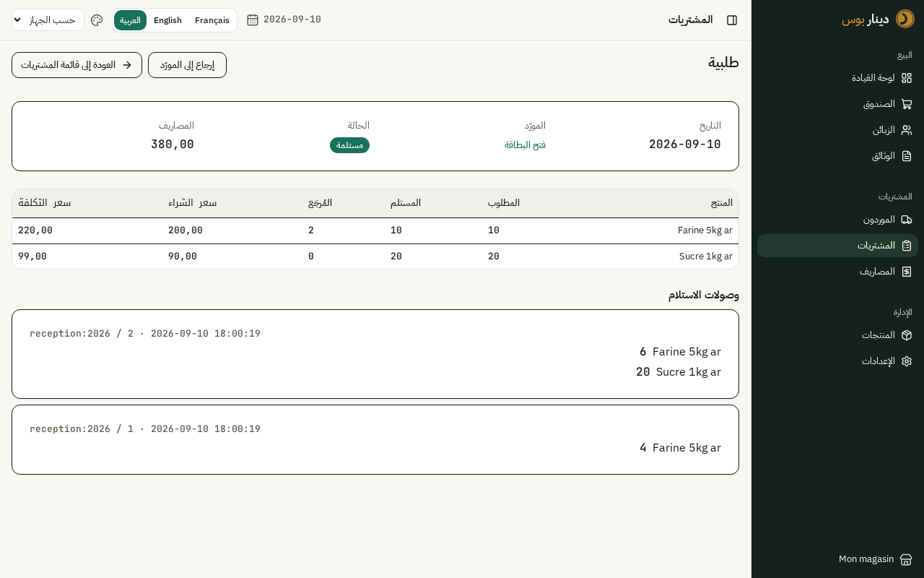Click the العودة إلى قائمة المشتريات button
The width and height of the screenshot is (924, 578).
[77, 65]
